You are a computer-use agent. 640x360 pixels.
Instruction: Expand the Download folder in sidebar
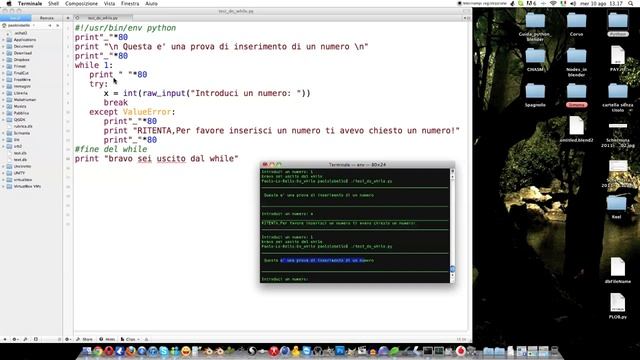pyautogui.click(x=3, y=53)
